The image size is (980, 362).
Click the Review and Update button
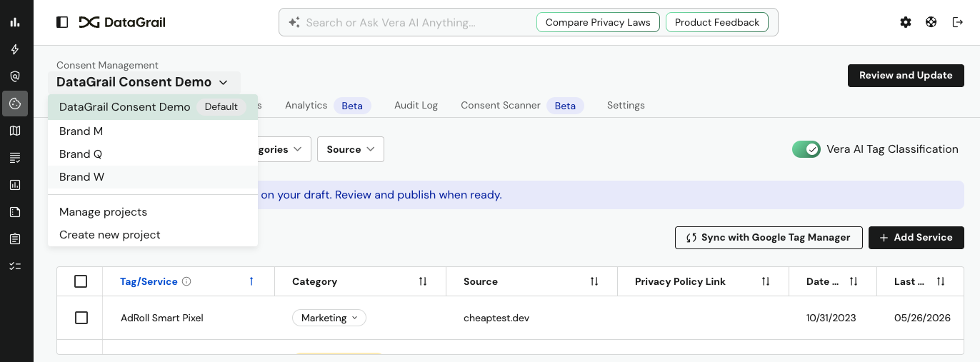tap(906, 76)
